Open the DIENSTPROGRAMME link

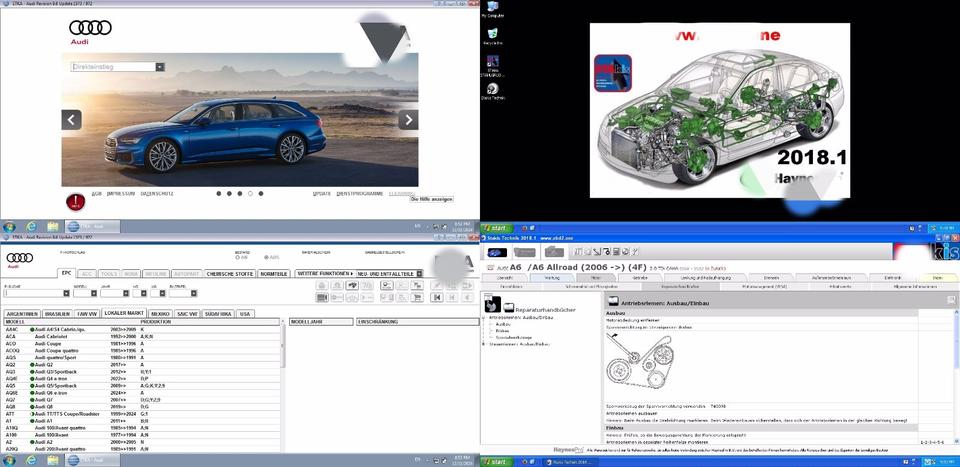click(360, 193)
